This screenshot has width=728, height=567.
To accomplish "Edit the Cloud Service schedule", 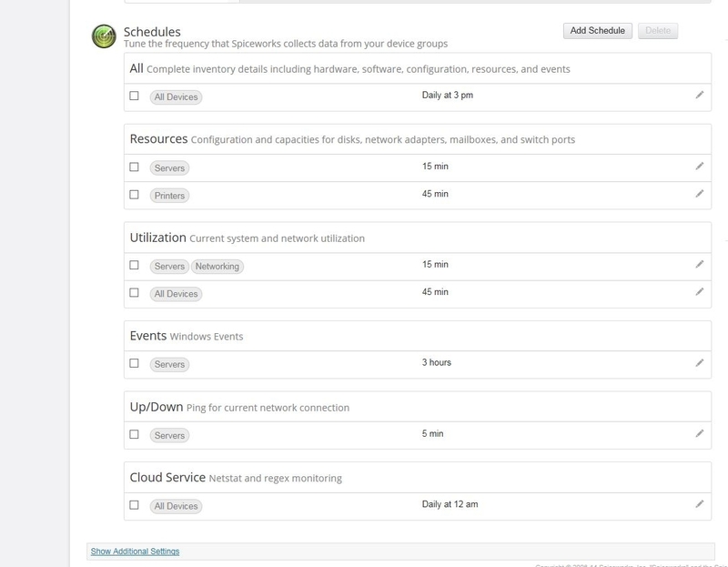I will 697,505.
